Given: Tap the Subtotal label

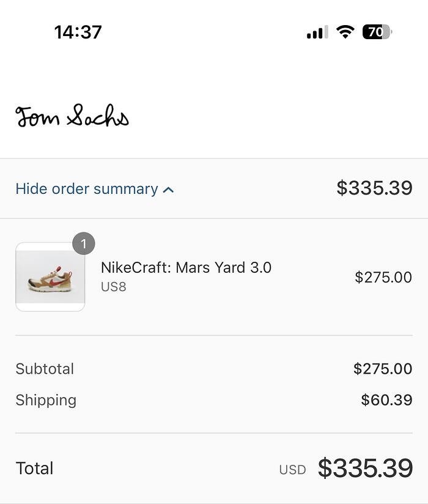Looking at the screenshot, I should tap(45, 369).
